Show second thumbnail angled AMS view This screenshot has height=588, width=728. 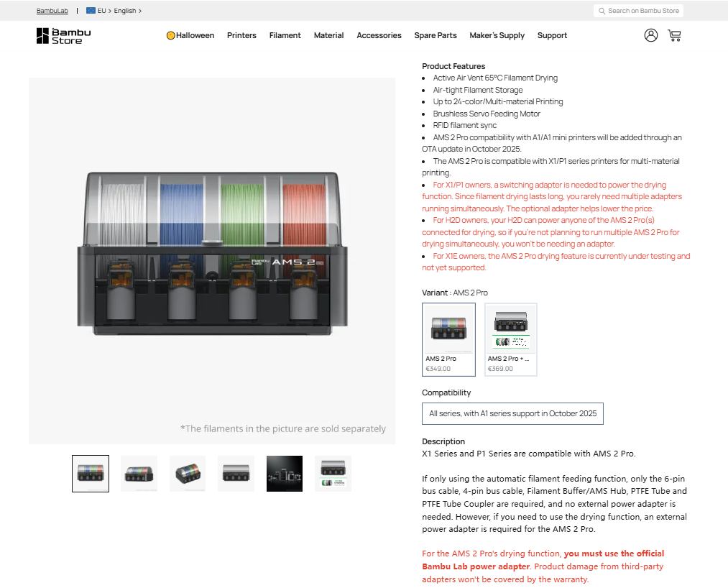pyautogui.click(x=139, y=474)
